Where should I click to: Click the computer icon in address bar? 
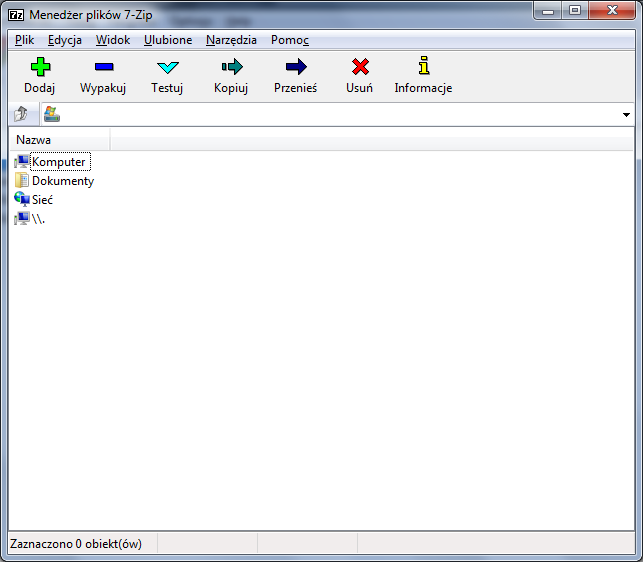[52, 114]
